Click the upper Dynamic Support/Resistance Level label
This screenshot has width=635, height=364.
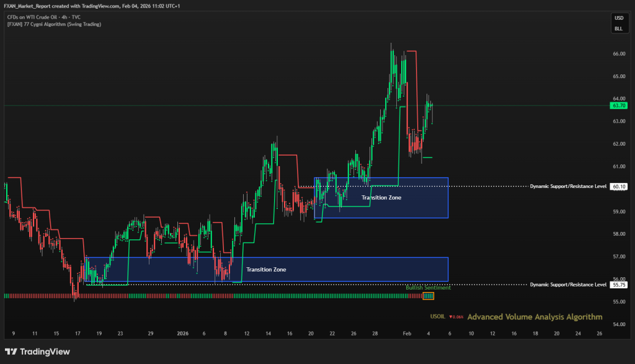[x=568, y=186]
